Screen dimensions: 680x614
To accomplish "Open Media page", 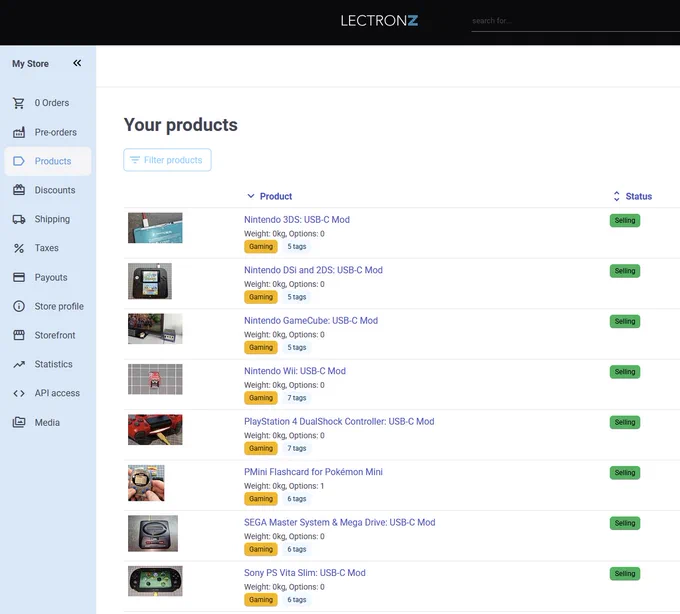I will point(48,422).
